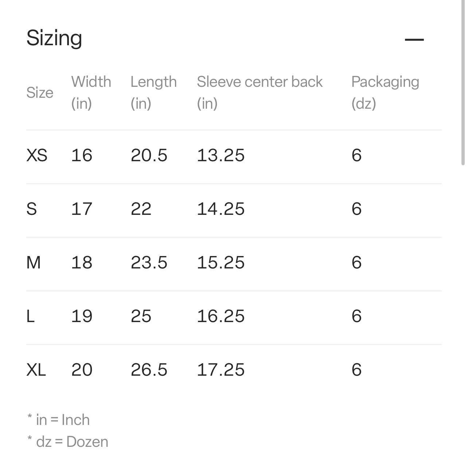Click the vertical scrollbar on the right edge
468x476 pixels.
(463, 84)
